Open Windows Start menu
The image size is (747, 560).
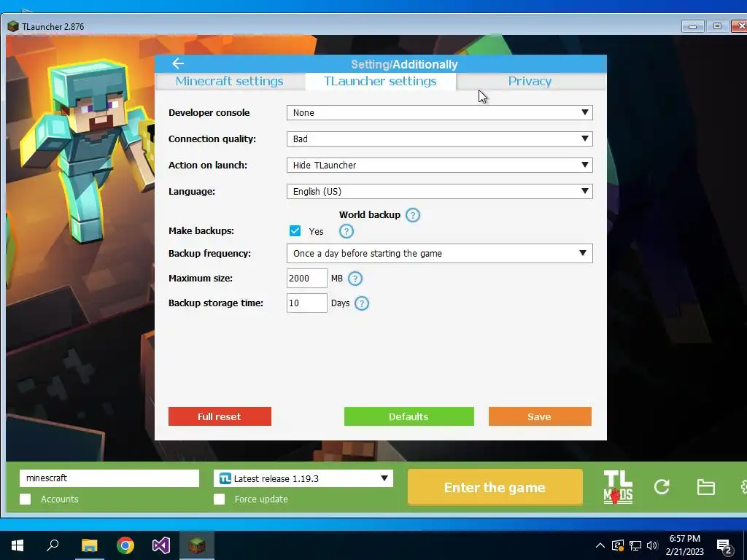click(x=18, y=545)
